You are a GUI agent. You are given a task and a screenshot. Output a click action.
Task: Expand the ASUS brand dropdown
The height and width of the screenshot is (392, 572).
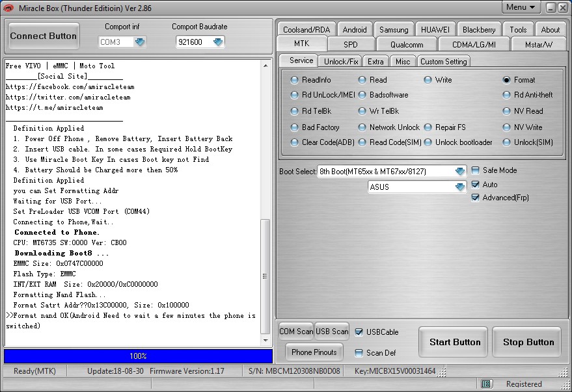460,187
